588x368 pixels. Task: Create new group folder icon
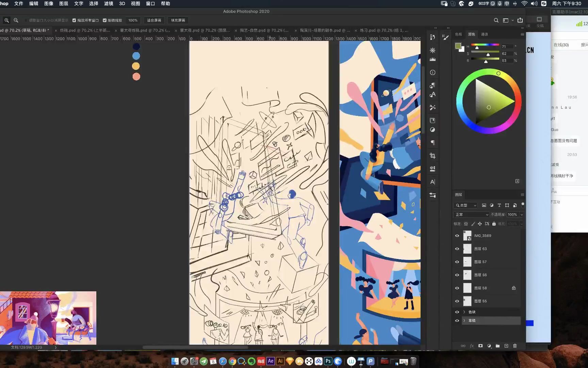(x=497, y=346)
